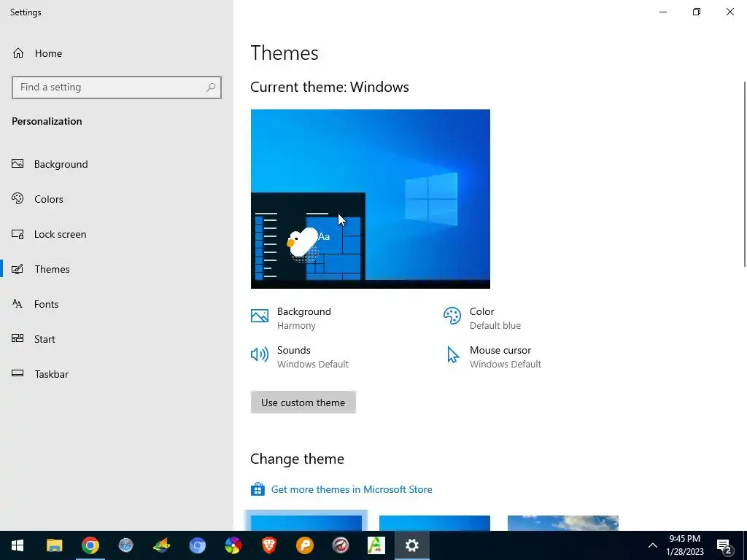Click Use custom theme button
This screenshot has width=747, height=560.
(x=303, y=402)
